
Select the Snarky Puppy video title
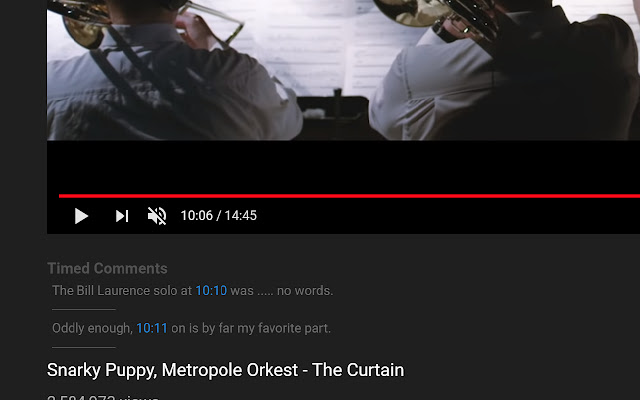(x=225, y=370)
